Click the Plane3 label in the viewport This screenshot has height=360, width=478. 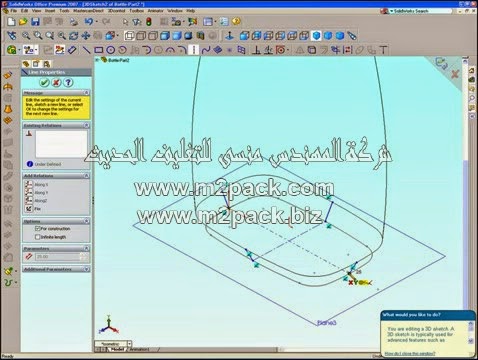327,323
